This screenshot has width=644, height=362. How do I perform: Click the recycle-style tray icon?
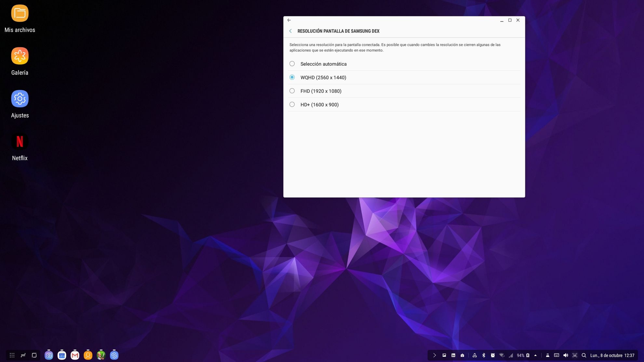[475, 355]
